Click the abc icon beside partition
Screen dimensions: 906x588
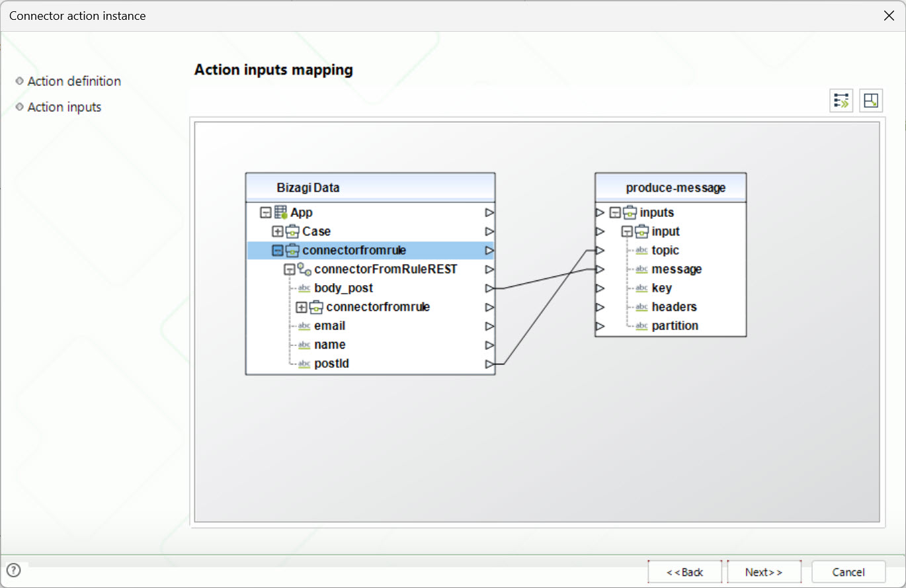pyautogui.click(x=641, y=325)
